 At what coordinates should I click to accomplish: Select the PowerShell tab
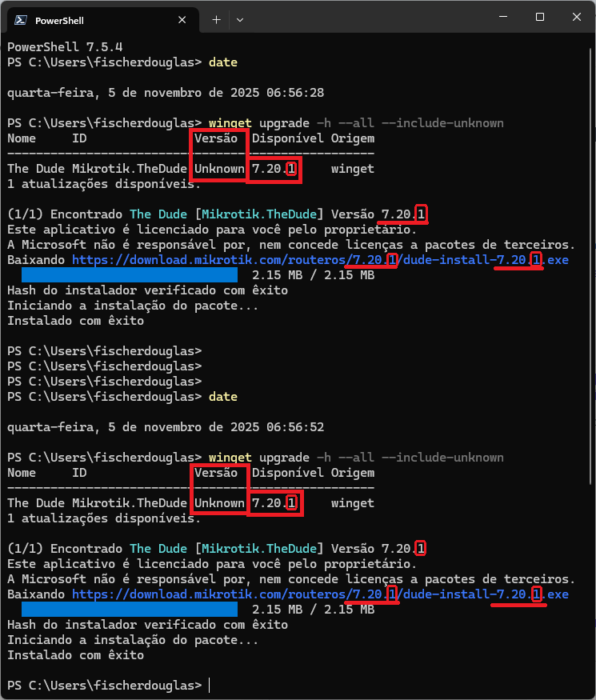100,20
